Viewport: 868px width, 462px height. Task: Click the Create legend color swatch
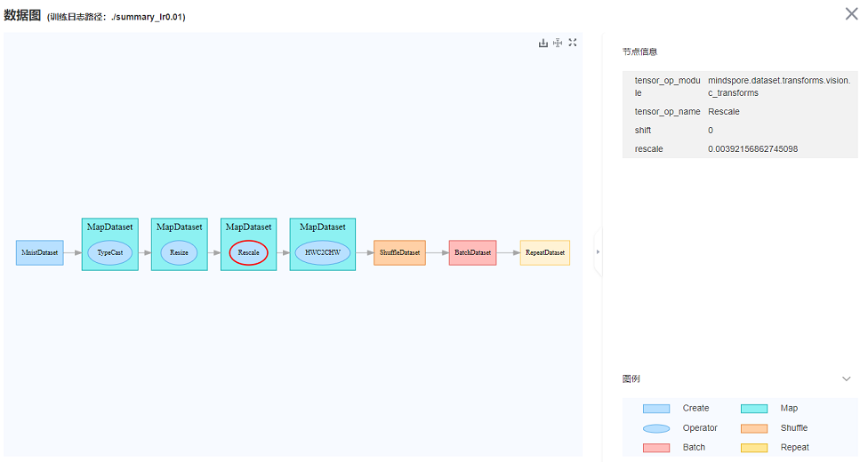[x=656, y=409]
